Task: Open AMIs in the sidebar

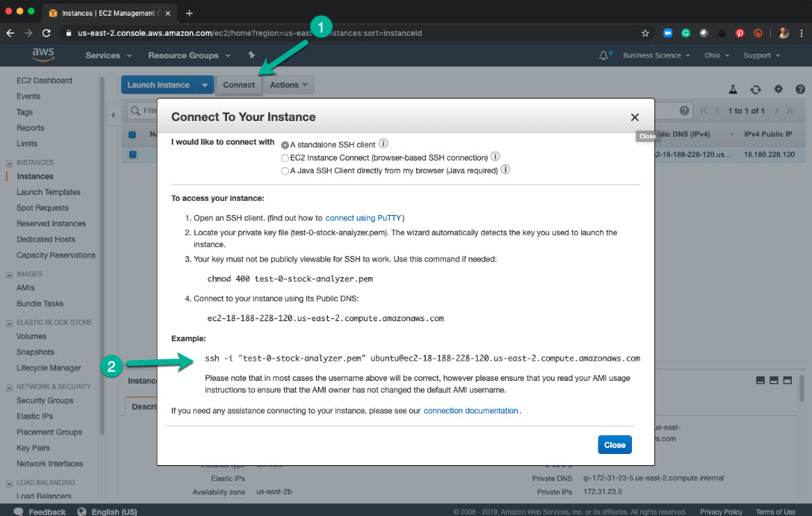Action: 25,287
